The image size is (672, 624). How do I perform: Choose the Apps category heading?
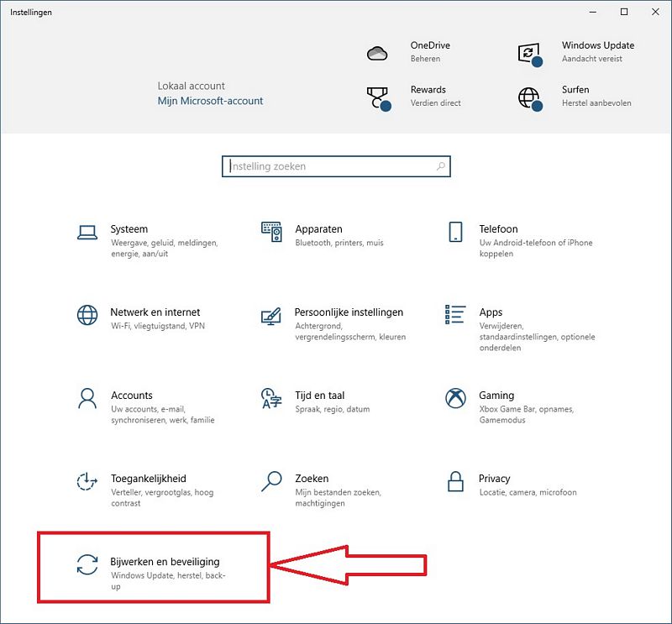pyautogui.click(x=491, y=312)
